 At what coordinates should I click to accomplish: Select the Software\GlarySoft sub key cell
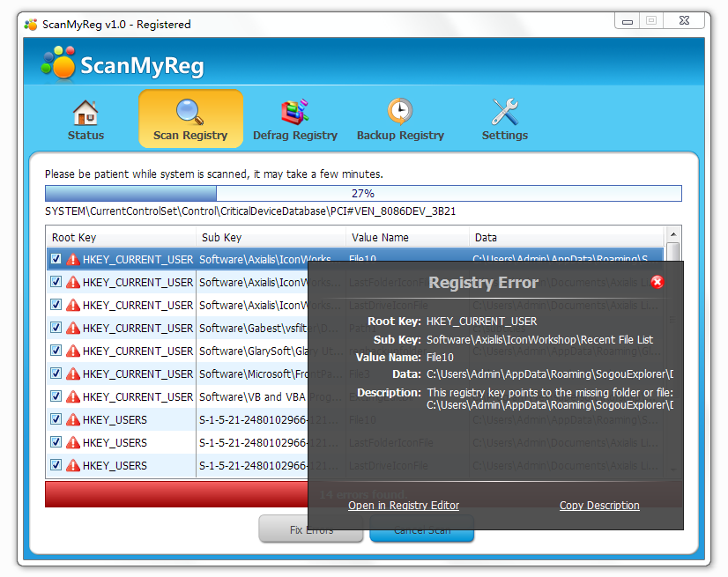[x=253, y=351]
